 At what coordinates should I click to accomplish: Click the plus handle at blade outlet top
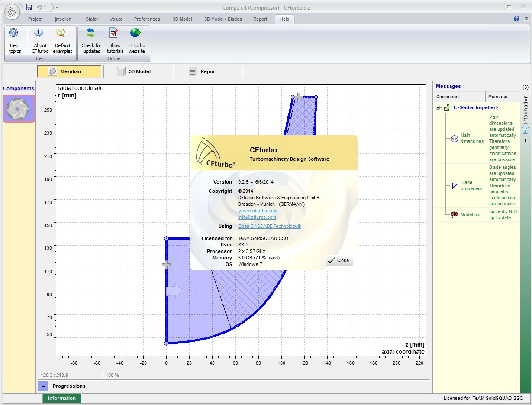298,97
